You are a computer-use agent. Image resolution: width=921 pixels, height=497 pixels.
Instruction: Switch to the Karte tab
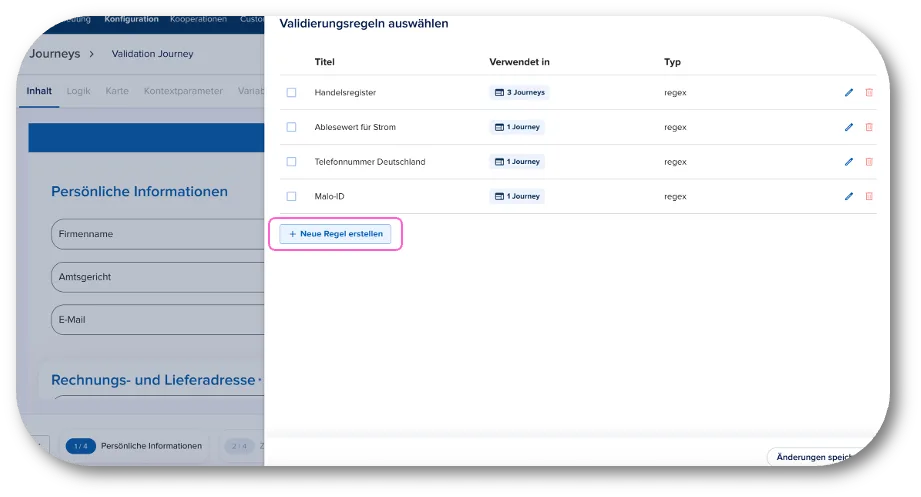(117, 91)
